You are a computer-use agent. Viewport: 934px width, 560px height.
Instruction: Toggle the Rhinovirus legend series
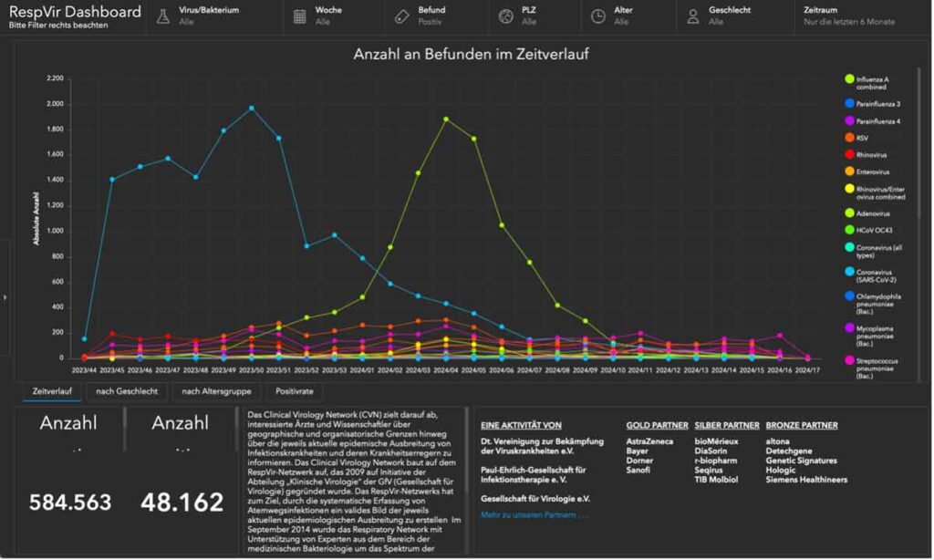[x=866, y=155]
